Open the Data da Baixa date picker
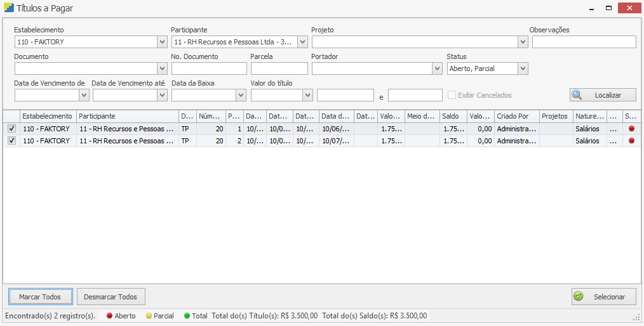 pyautogui.click(x=241, y=95)
